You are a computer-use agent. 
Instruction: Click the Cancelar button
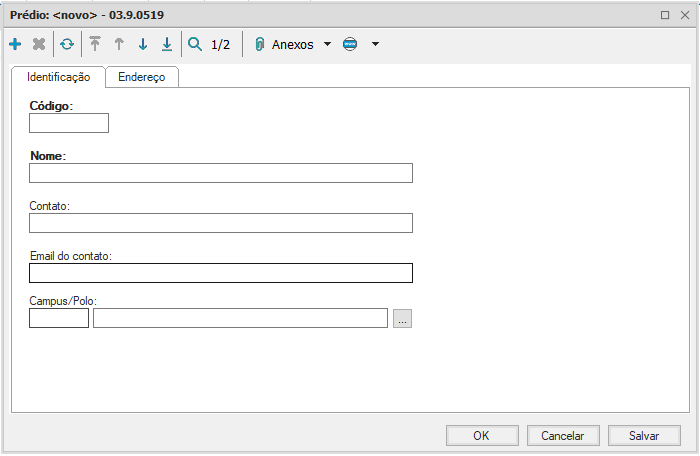[562, 436]
